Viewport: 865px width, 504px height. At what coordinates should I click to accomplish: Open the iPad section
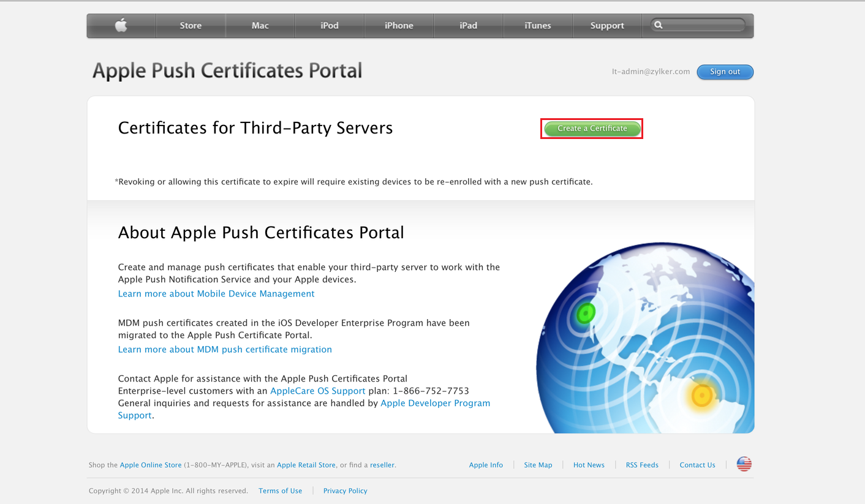(468, 25)
